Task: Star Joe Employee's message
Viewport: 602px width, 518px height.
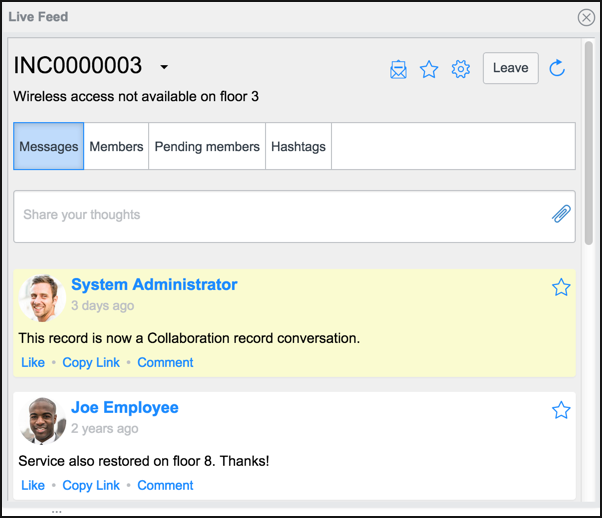Action: click(x=561, y=410)
